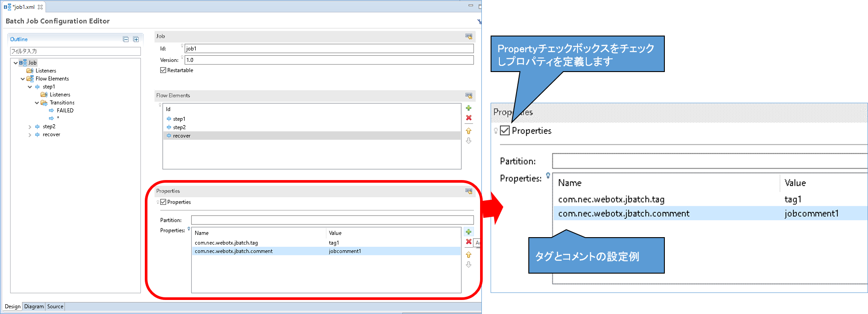The width and height of the screenshot is (868, 314).
Task: Delete selected property using red X
Action: (x=469, y=242)
